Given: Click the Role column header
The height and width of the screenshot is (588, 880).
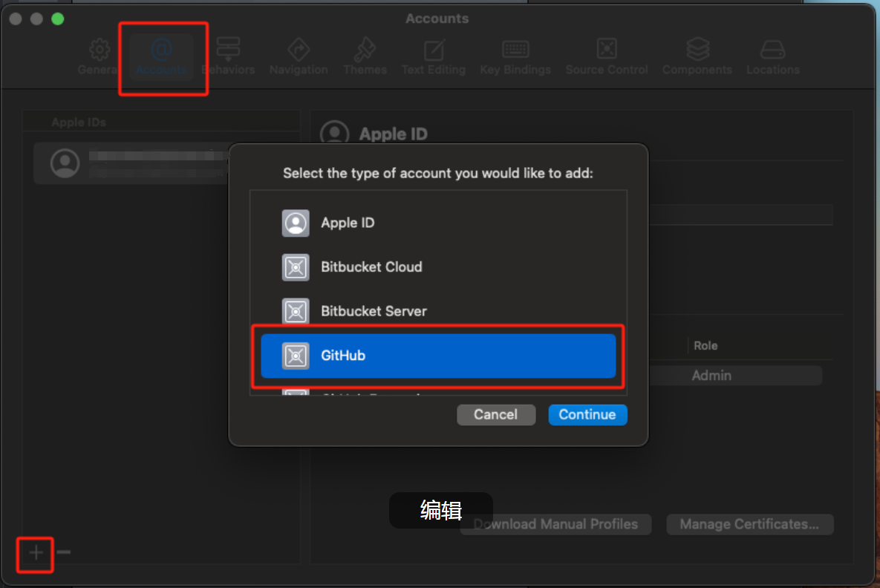Looking at the screenshot, I should coord(705,346).
